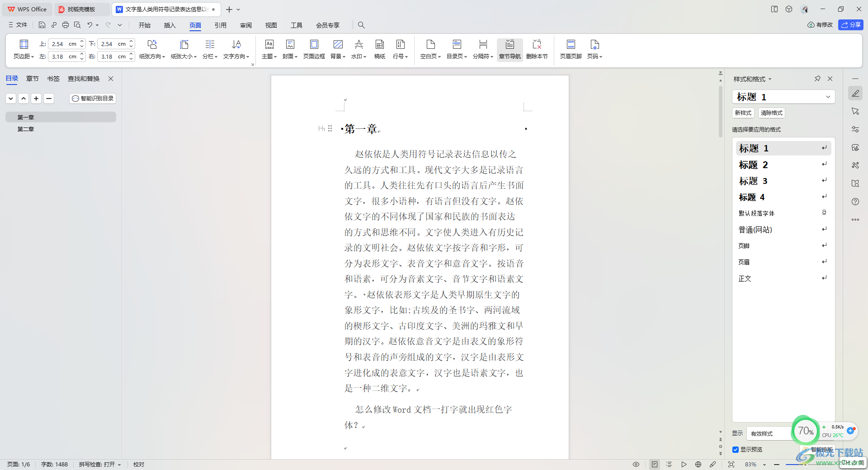Screen dimensions: 868x470
Task: Open the search magnifier in menu bar
Action: 361,25
